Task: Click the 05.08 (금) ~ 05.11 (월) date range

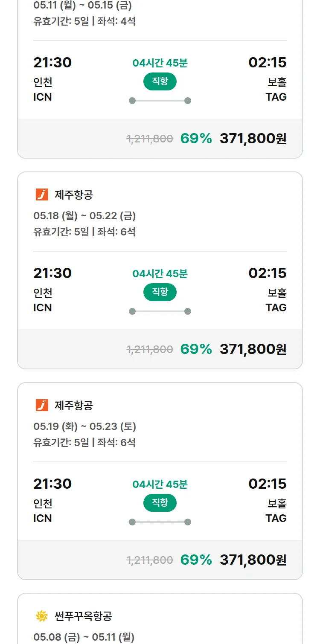Action: pyautogui.click(x=84, y=637)
